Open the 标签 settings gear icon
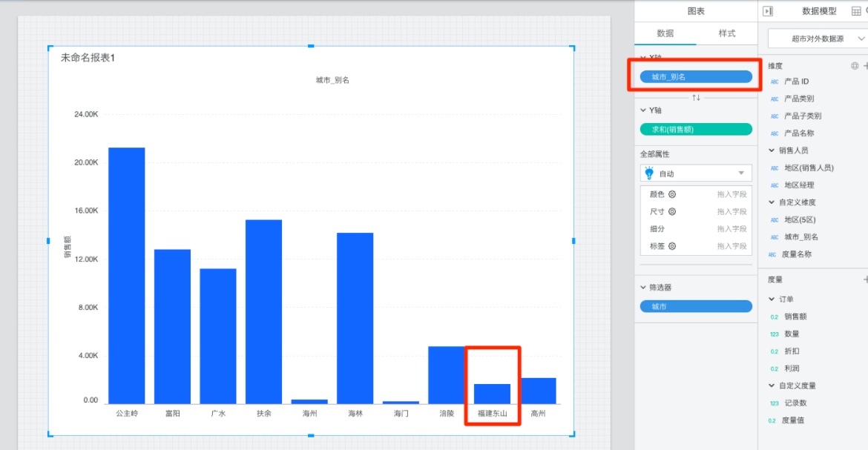This screenshot has height=450, width=868. point(672,246)
